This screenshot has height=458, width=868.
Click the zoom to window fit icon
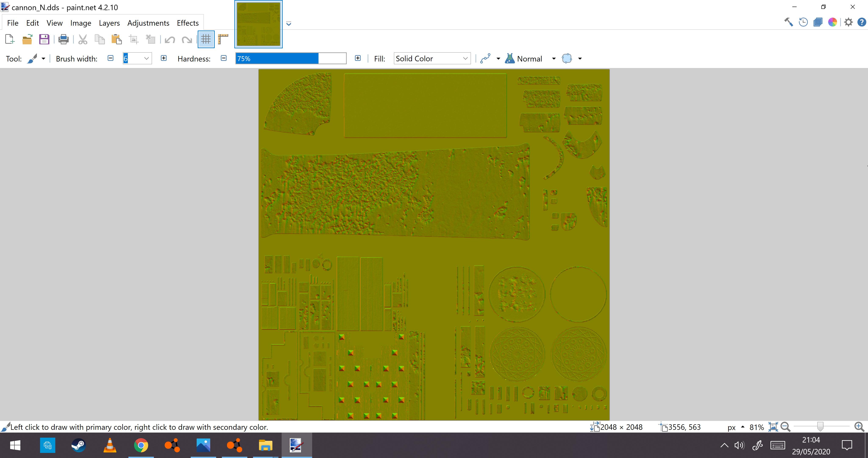[773, 427]
